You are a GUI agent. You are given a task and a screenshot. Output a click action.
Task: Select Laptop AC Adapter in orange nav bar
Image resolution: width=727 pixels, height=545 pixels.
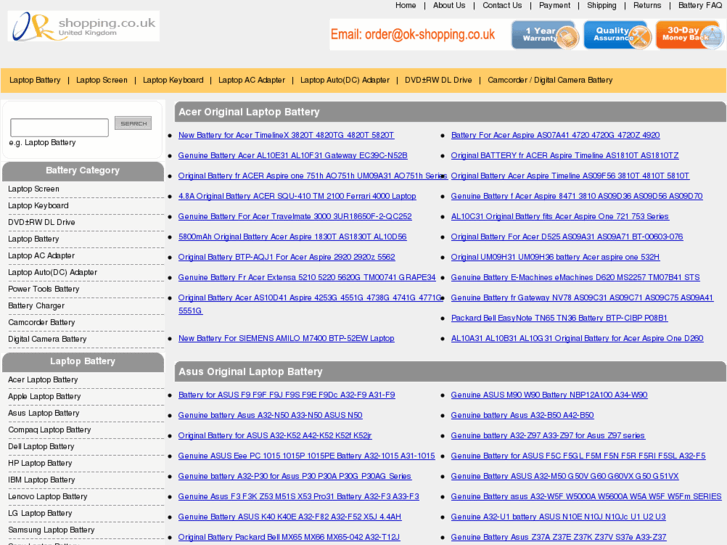pyautogui.click(x=252, y=80)
